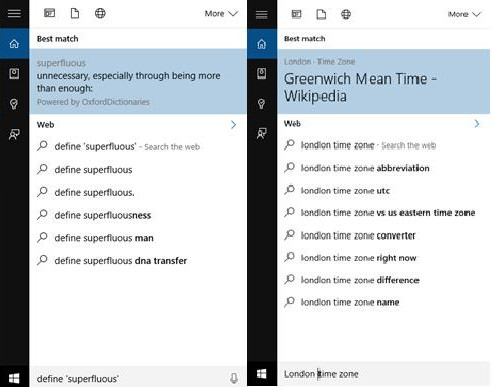
Task: Expand Web results arrow in right panel
Action: [477, 124]
